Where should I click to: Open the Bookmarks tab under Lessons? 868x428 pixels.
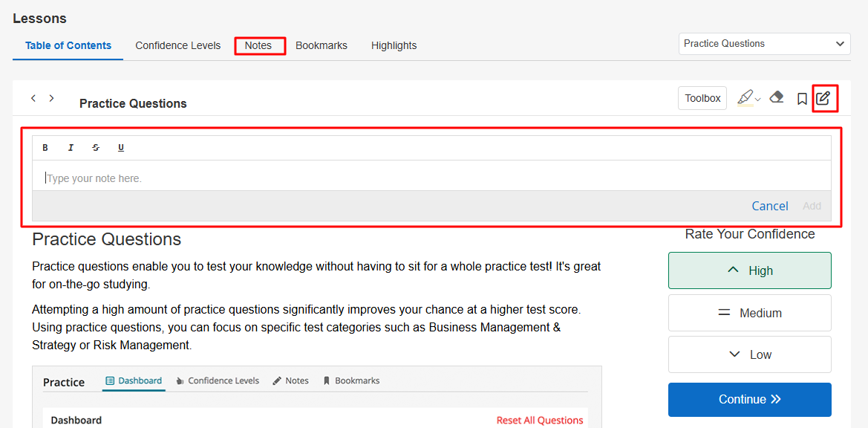(x=321, y=45)
